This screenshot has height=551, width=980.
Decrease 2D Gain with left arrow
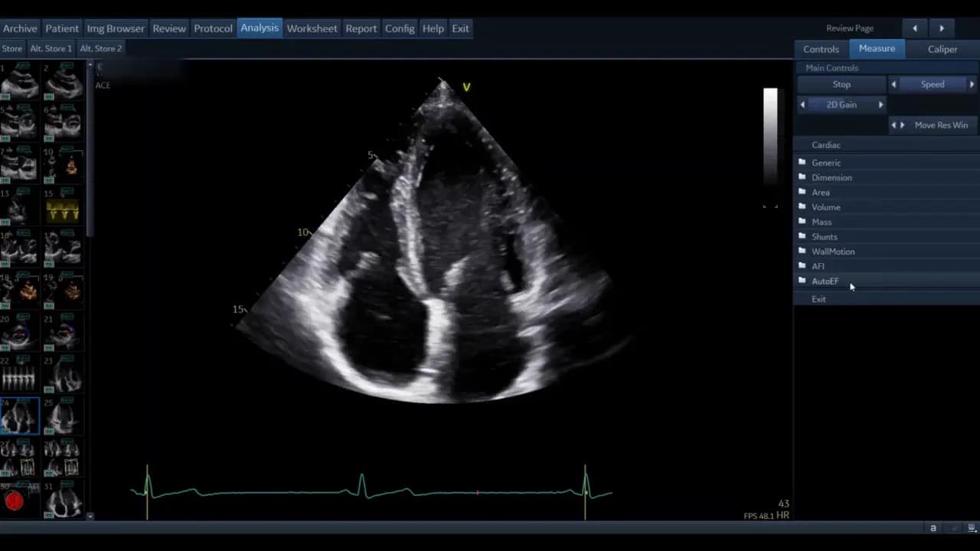tap(802, 105)
